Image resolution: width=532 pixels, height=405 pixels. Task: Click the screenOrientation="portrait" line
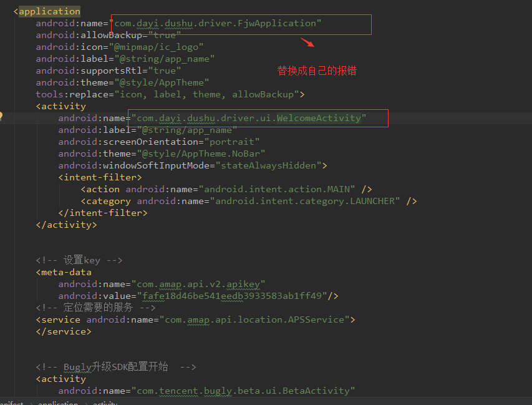point(159,142)
